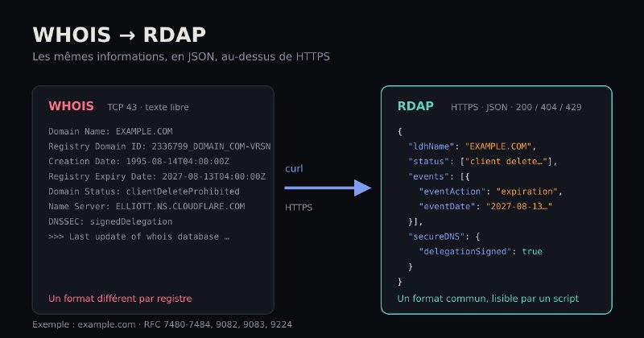Click the '"eventAction": "expiration"' line
This screenshot has width=644, height=338.
(490, 192)
